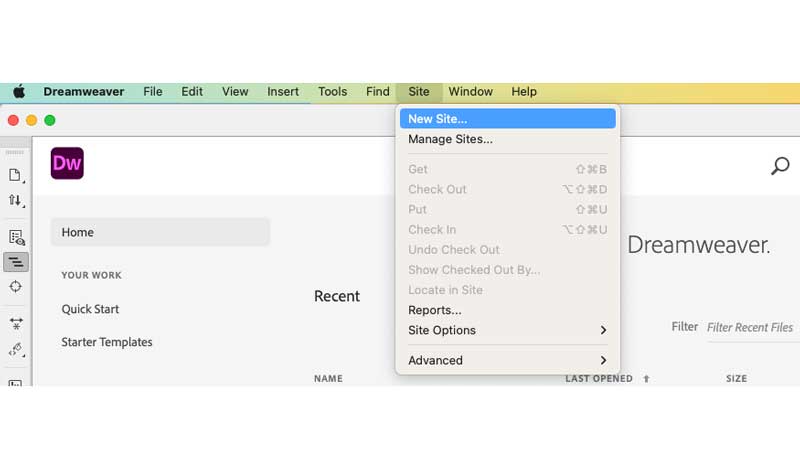Open the search magnifier icon
The width and height of the screenshot is (800, 450).
tap(780, 166)
